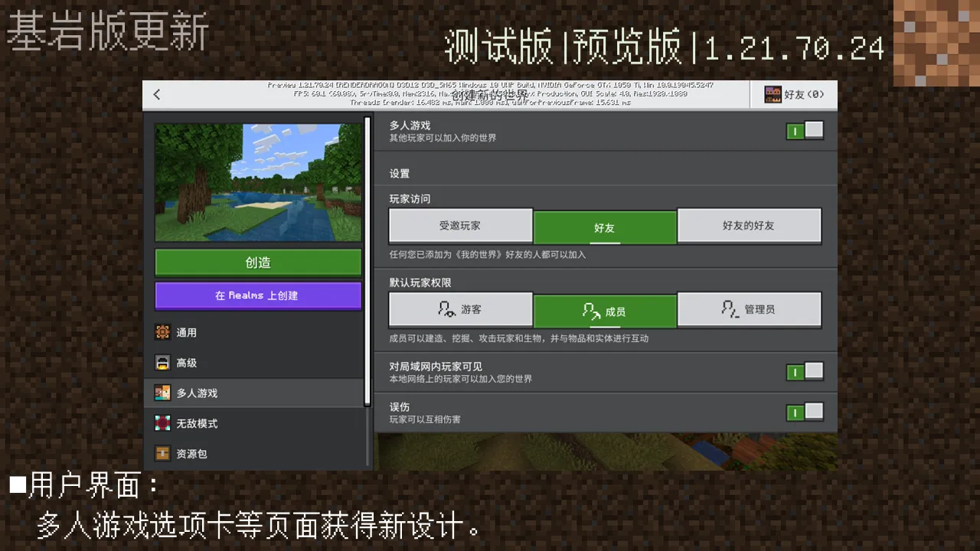The image size is (980, 551).
Task: Set default permission to 管理员
Action: (x=749, y=309)
